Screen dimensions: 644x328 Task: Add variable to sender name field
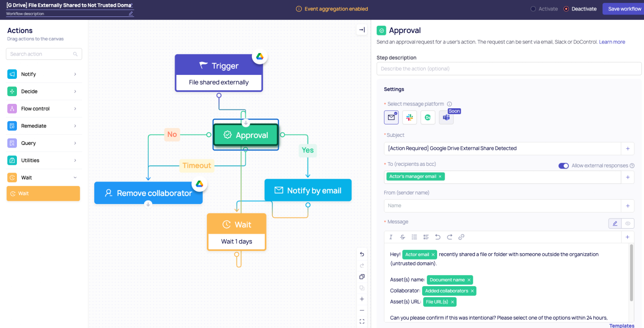(627, 206)
